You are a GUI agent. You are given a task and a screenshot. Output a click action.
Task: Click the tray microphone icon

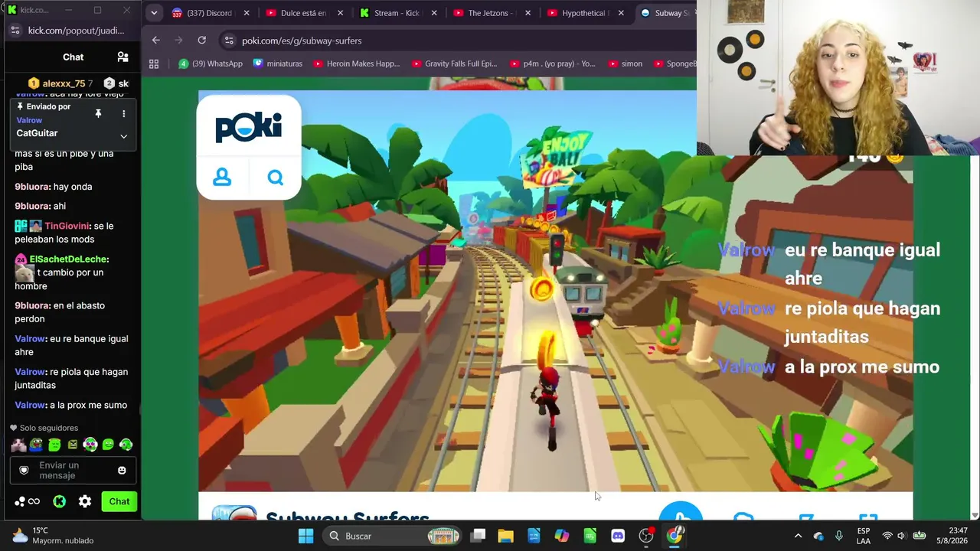pyautogui.click(x=839, y=536)
